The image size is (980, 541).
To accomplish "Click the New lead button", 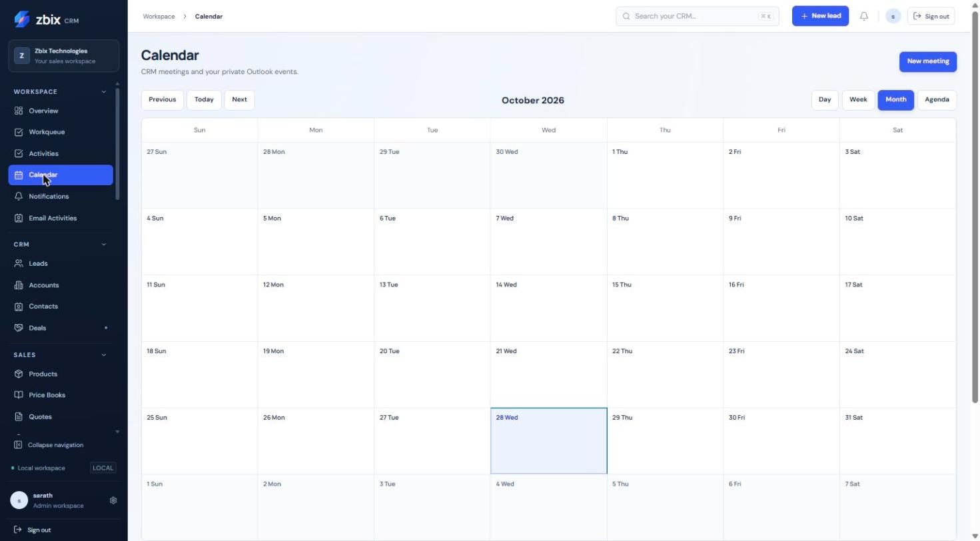I will [x=820, y=16].
